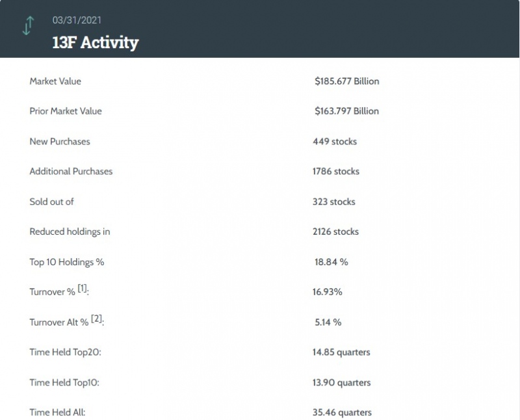The image size is (520, 420).
Task: Click the 13F Activity heading
Action: point(96,43)
